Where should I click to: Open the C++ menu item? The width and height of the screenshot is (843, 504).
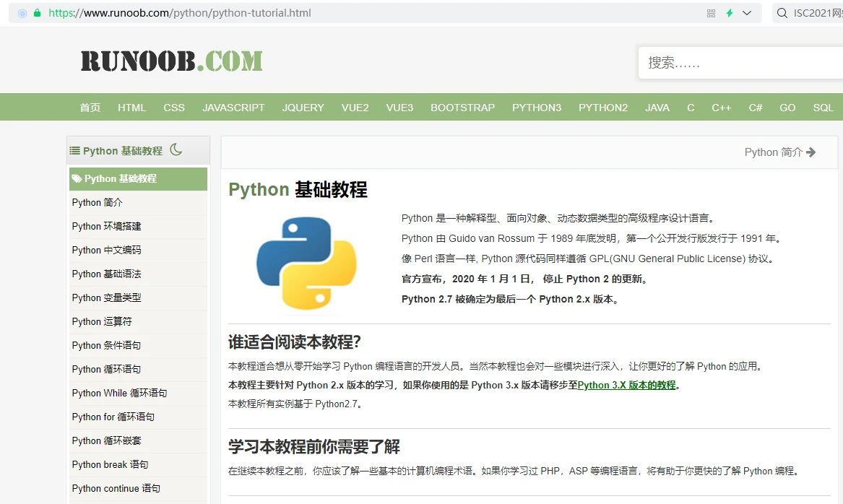[722, 108]
